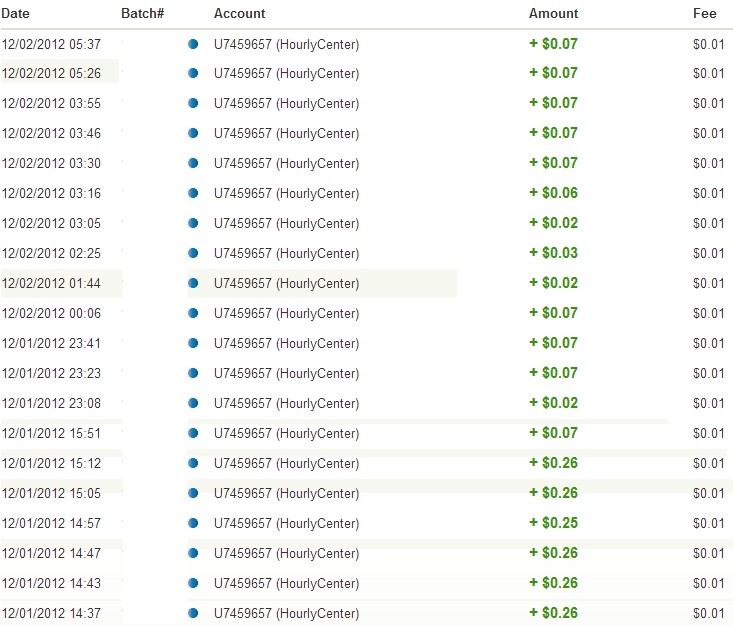The width and height of the screenshot is (733, 626).
Task: Click account U7459657 in the 03:55 row
Action: pos(286,103)
